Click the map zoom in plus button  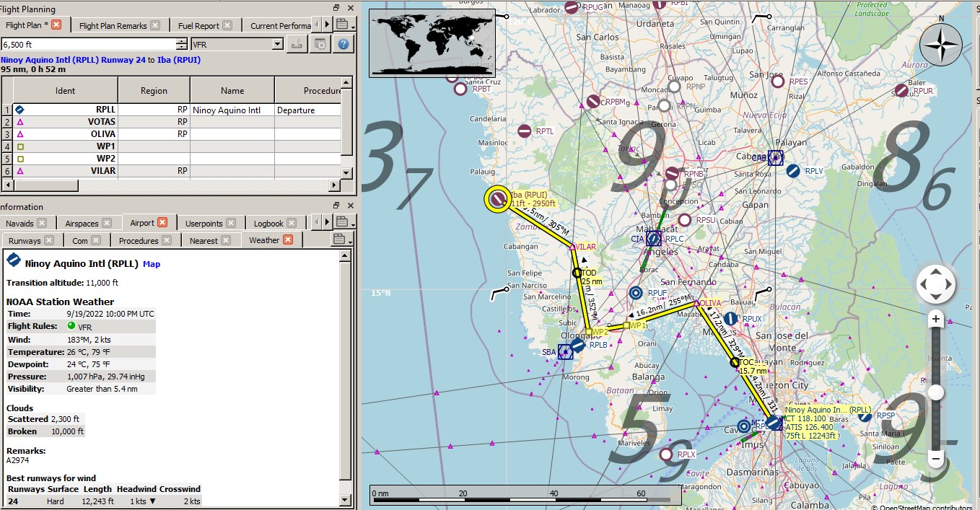tap(936, 319)
